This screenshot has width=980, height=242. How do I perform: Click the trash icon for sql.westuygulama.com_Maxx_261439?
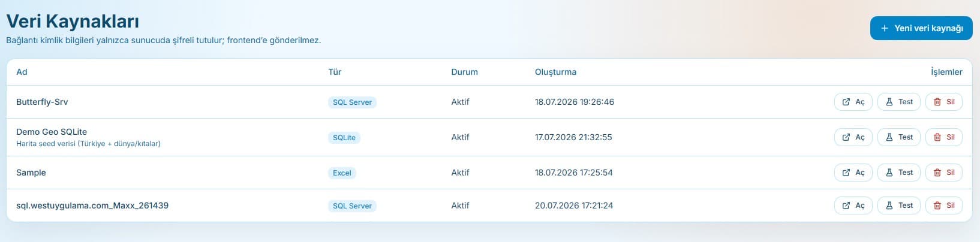point(937,205)
